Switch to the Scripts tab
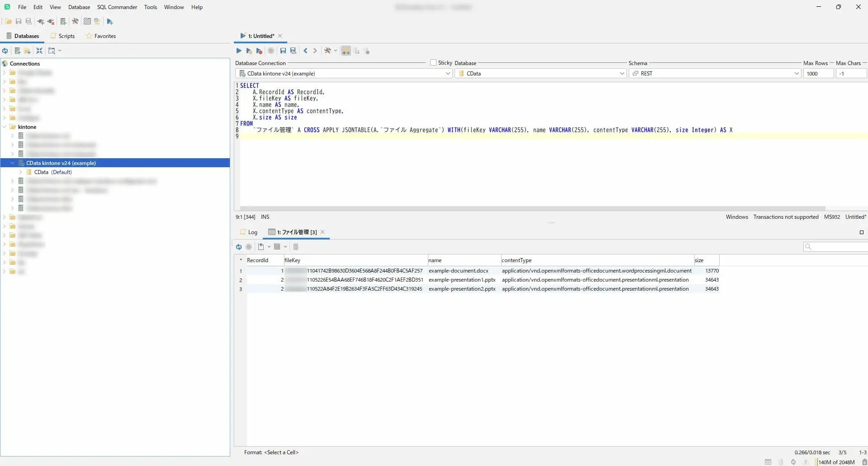 [62, 36]
